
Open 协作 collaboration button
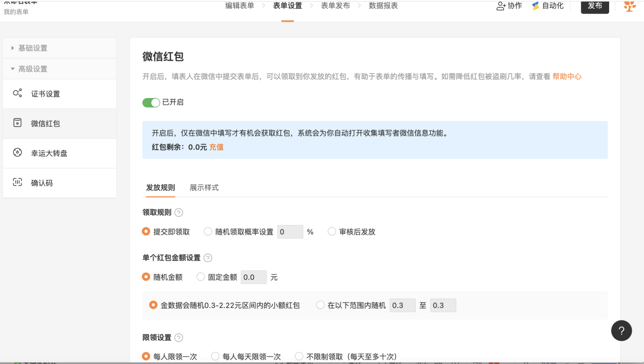point(509,6)
